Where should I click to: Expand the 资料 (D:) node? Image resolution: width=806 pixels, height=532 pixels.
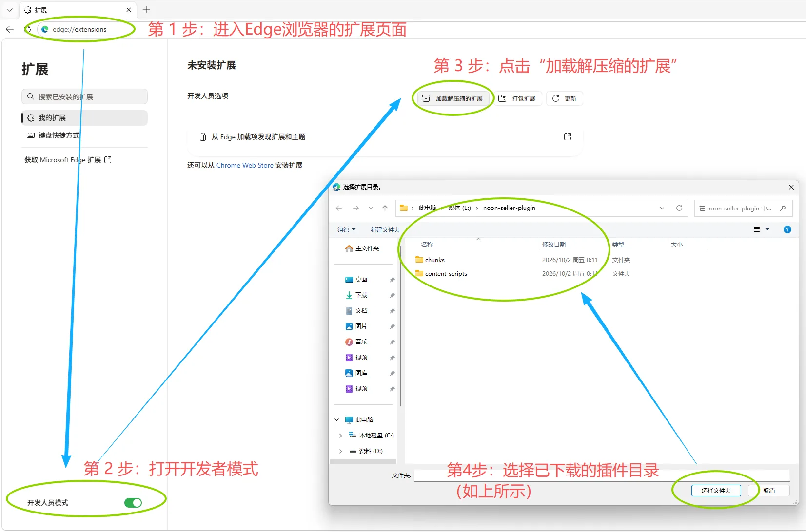(x=340, y=451)
